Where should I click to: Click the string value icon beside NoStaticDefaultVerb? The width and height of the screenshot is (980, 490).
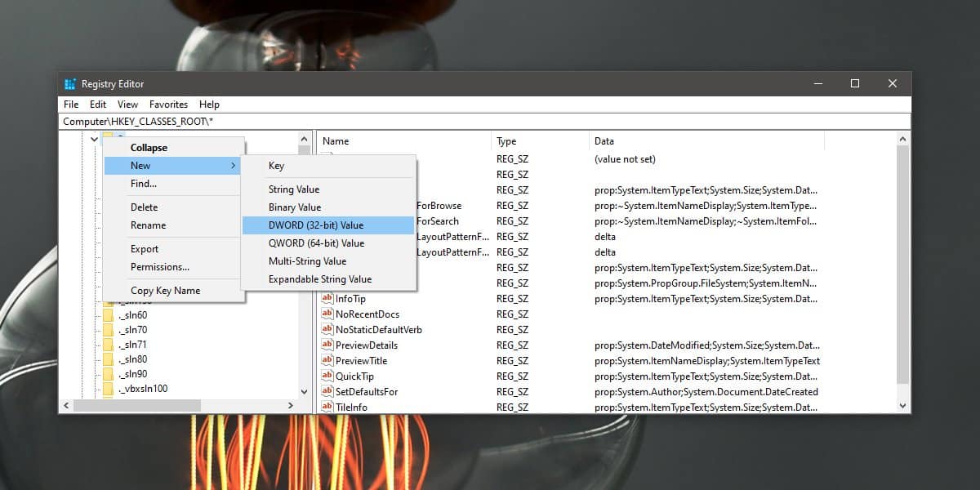pos(327,330)
